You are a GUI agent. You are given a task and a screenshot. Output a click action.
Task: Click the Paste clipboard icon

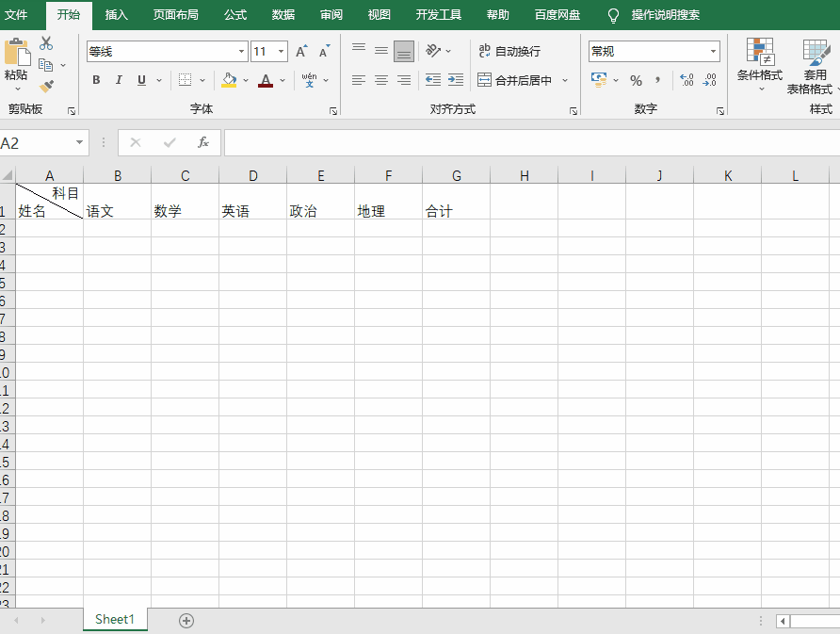point(17,52)
